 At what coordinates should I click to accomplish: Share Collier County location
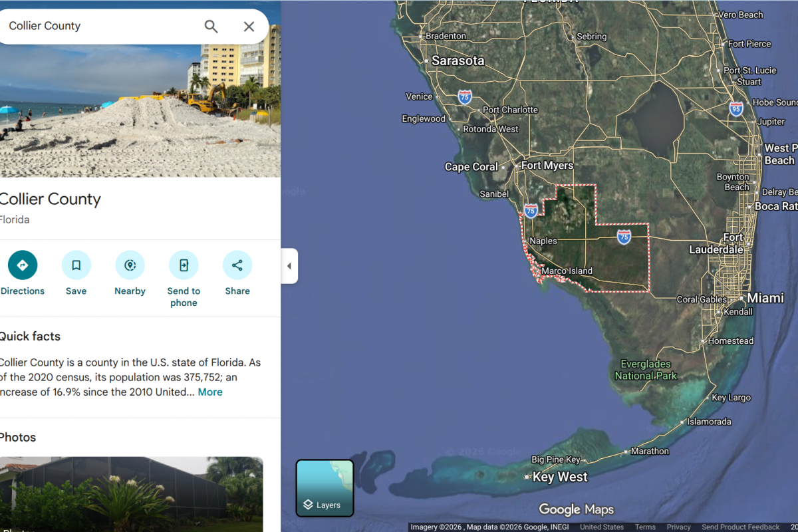(237, 265)
